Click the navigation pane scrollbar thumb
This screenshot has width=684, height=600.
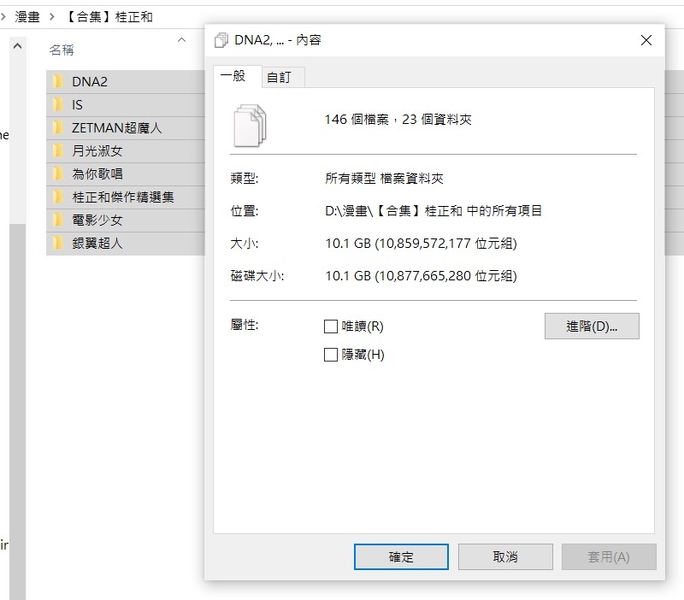17,410
